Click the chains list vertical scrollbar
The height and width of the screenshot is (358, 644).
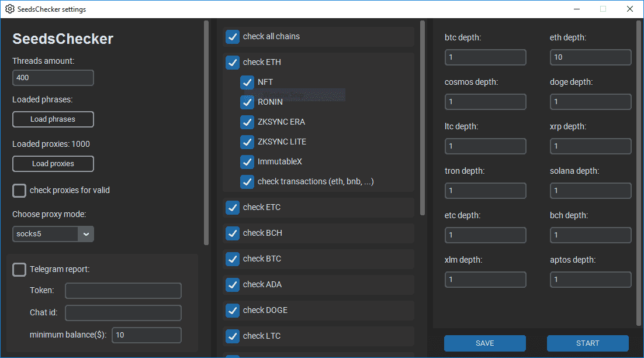click(x=423, y=117)
